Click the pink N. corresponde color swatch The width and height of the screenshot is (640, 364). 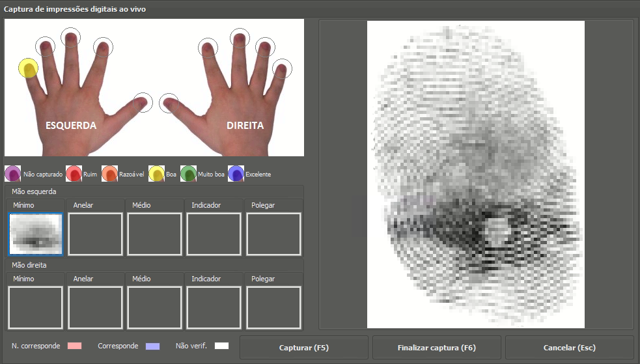click(74, 346)
